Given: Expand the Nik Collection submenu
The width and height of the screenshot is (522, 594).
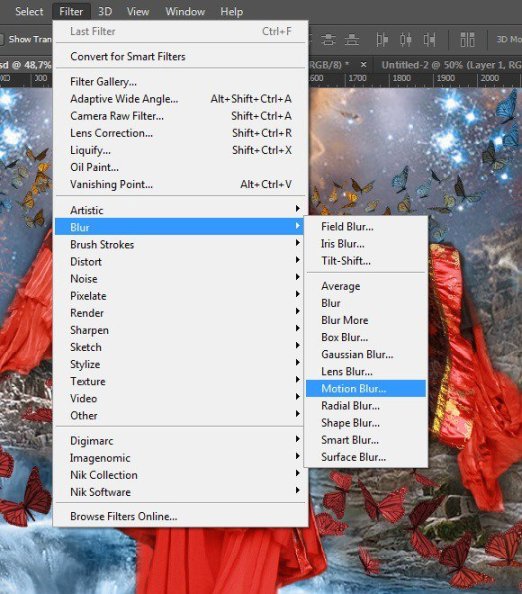Looking at the screenshot, I should pos(180,475).
